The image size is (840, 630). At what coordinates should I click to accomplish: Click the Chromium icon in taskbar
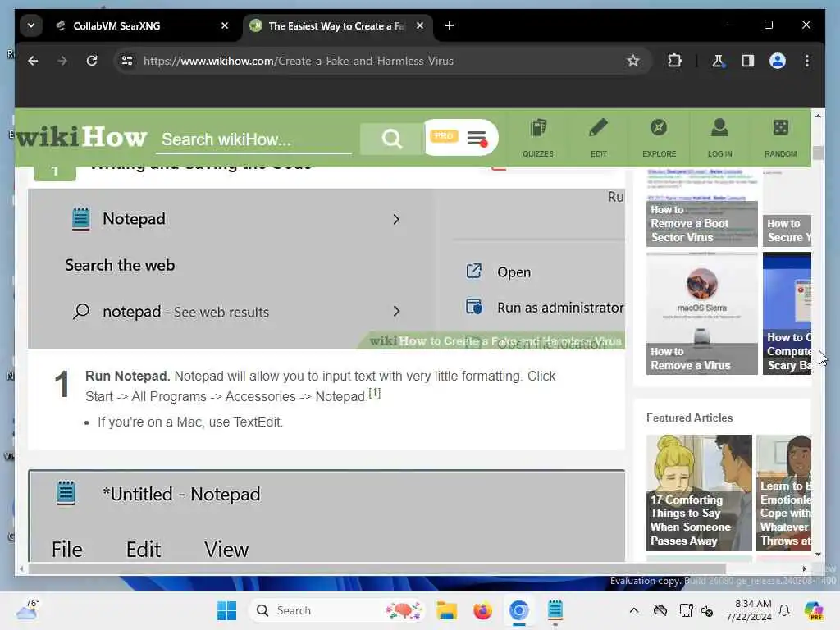[518, 610]
